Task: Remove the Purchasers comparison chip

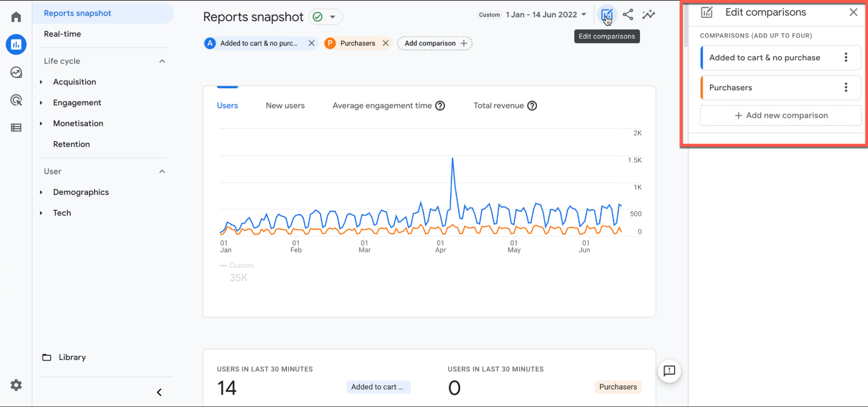Action: [x=386, y=43]
